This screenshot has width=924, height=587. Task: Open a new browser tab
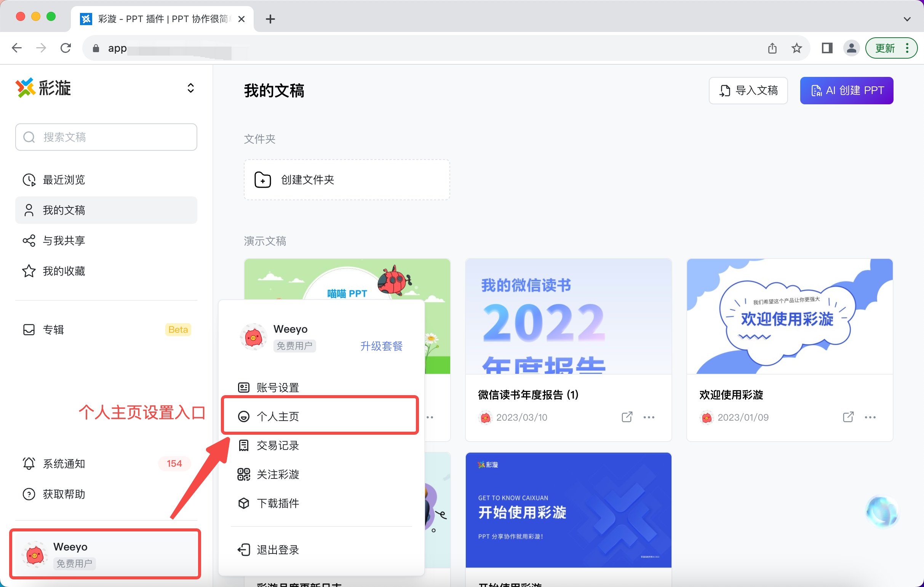pos(270,19)
